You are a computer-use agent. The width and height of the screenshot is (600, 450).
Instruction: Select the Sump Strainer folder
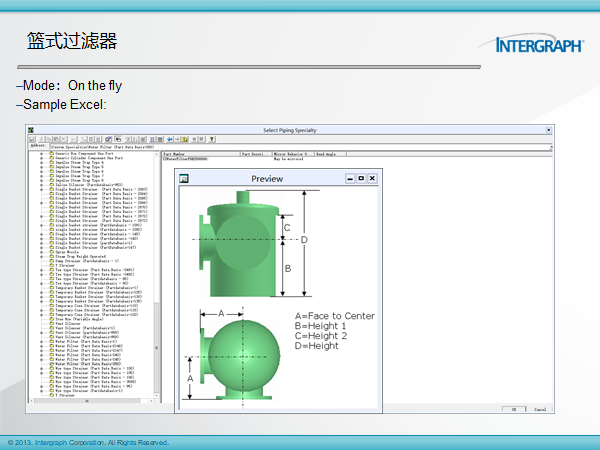click(x=84, y=261)
